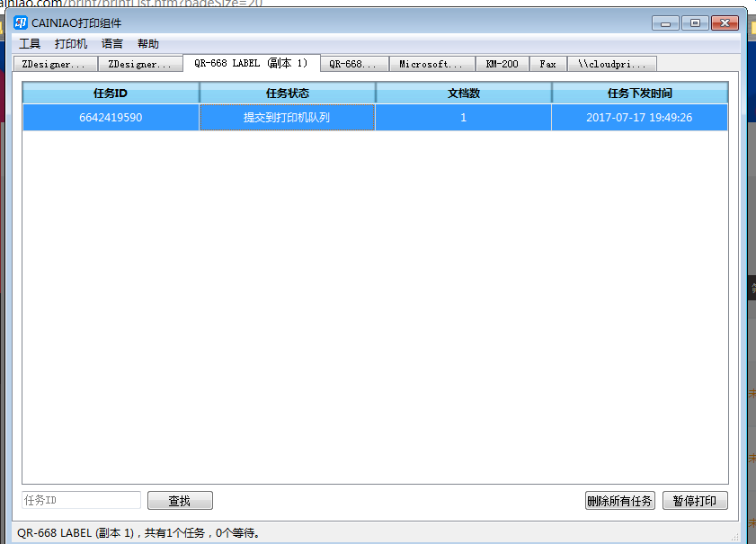Sort by the 任务ID column header
Image resolution: width=756 pixels, height=544 pixels.
coord(111,94)
